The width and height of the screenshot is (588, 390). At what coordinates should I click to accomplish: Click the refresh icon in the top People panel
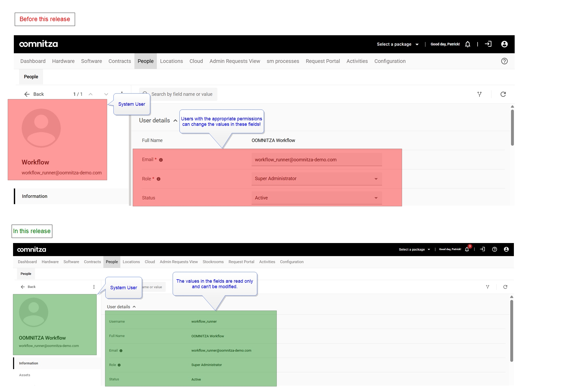[503, 94]
